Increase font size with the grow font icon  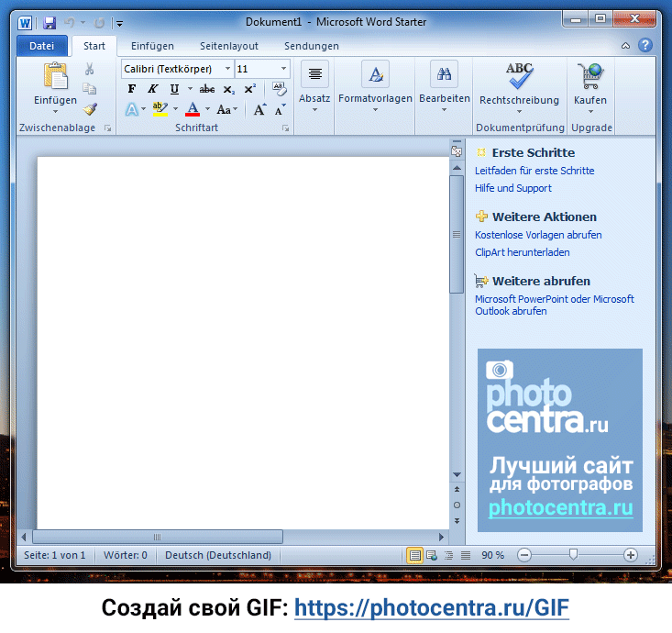259,110
